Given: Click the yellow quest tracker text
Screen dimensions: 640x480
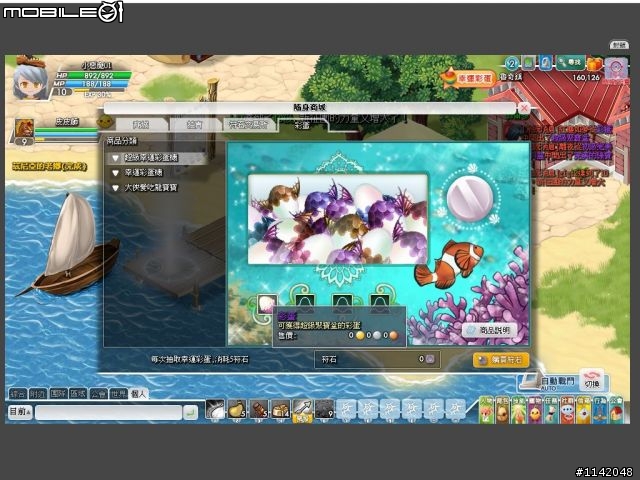Looking at the screenshot, I should coord(49,166).
